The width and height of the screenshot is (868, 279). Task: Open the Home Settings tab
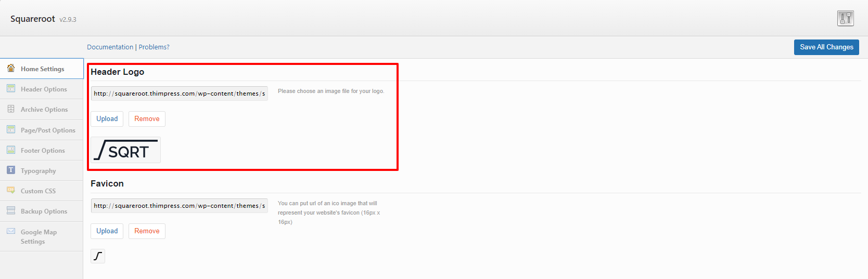click(42, 69)
